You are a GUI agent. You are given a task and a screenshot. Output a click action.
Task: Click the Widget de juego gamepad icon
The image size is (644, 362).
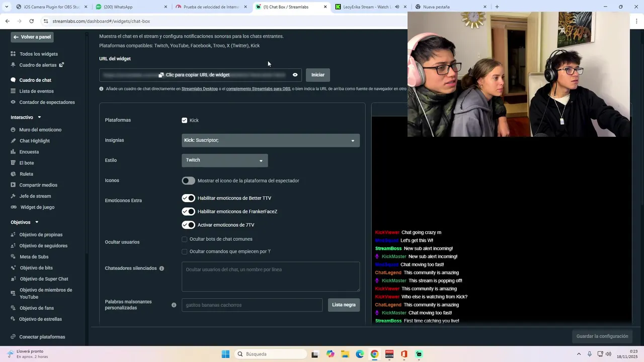(13, 207)
